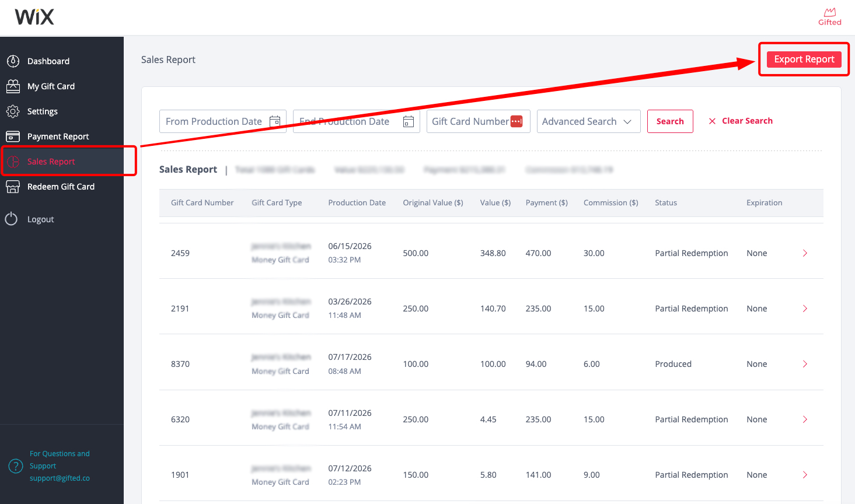
Task: Expand row arrow for gift card 2459
Action: 805,253
